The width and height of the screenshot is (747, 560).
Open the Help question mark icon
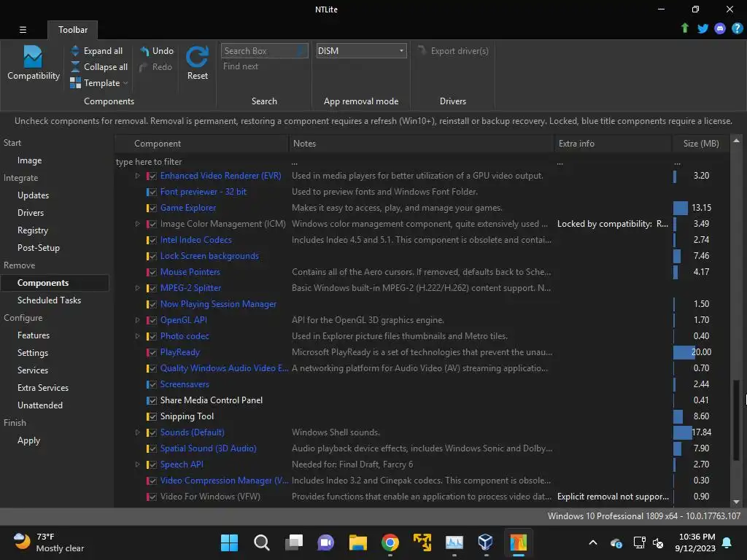pos(737,28)
